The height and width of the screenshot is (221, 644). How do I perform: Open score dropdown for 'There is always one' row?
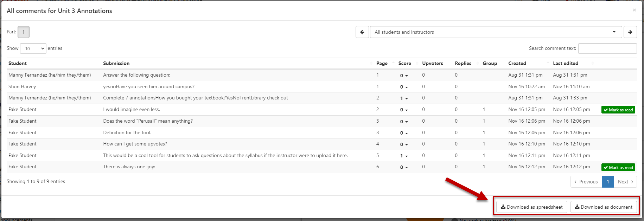point(404,167)
